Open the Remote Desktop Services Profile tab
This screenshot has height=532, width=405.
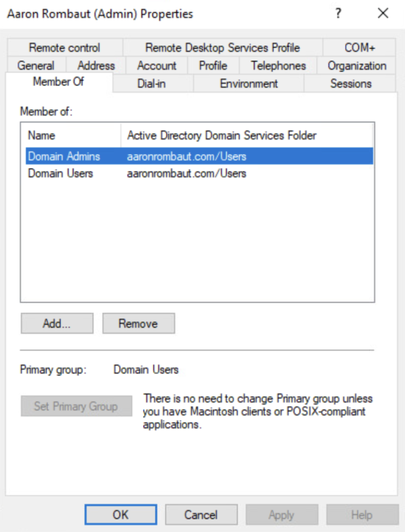coord(222,48)
